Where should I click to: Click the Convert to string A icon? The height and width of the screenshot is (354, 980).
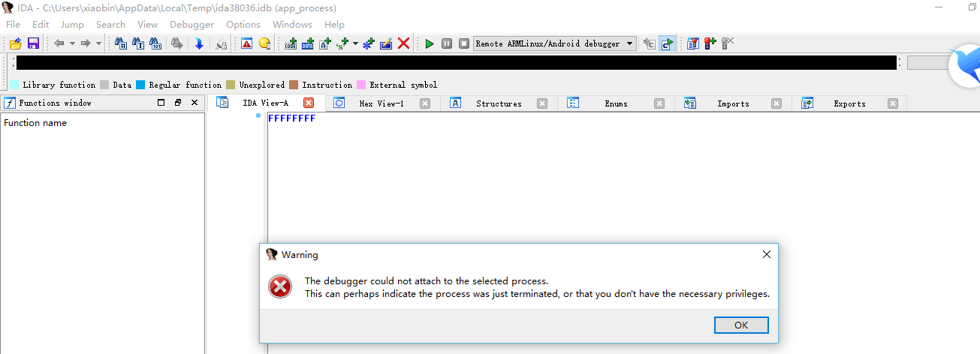pyautogui.click(x=325, y=43)
